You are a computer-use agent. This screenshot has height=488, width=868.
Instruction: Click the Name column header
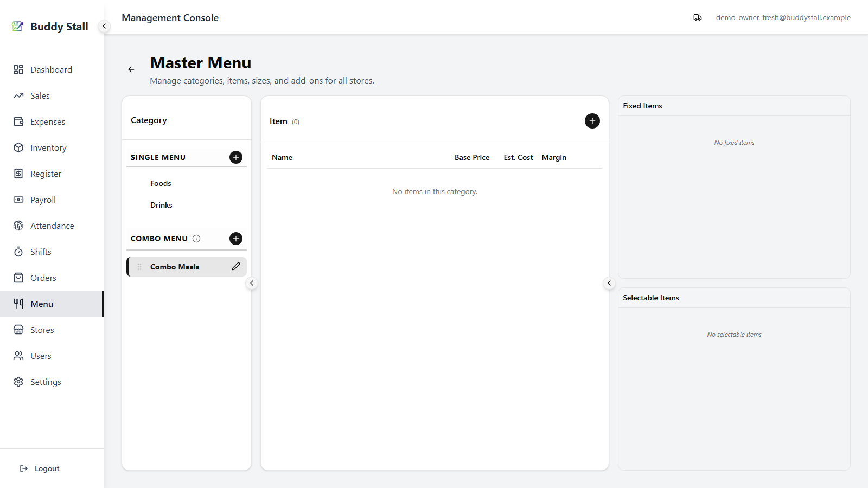pos(282,157)
